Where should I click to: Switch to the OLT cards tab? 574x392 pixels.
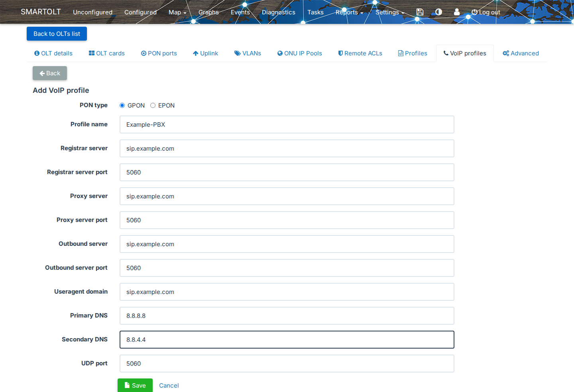[107, 53]
